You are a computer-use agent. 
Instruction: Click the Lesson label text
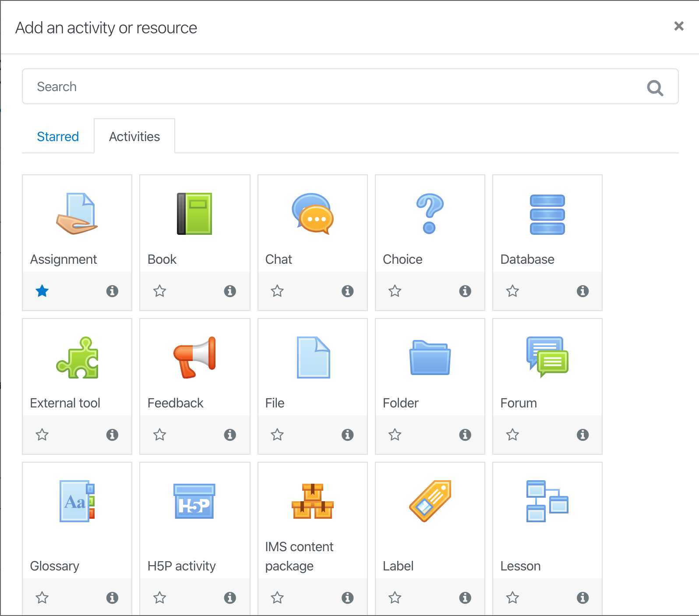pyautogui.click(x=520, y=566)
